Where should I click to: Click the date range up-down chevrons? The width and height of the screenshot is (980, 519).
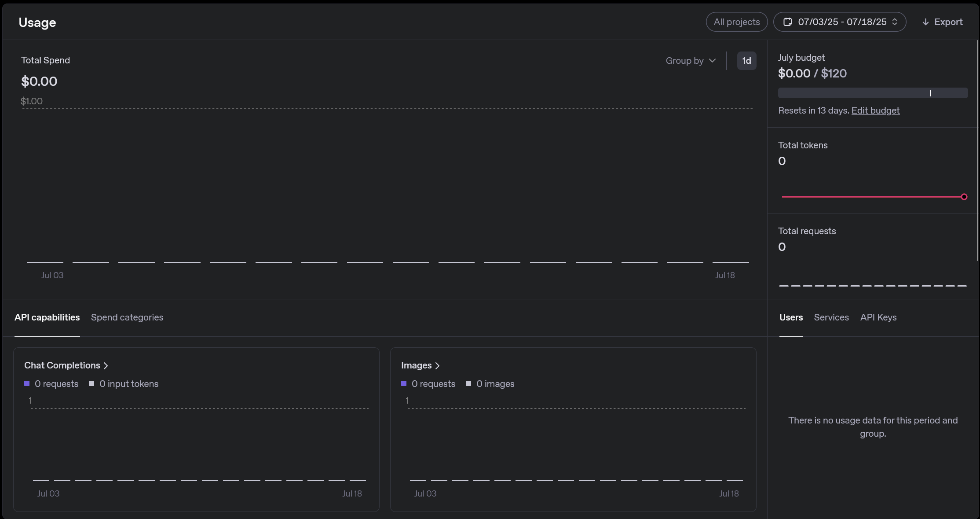(x=895, y=22)
